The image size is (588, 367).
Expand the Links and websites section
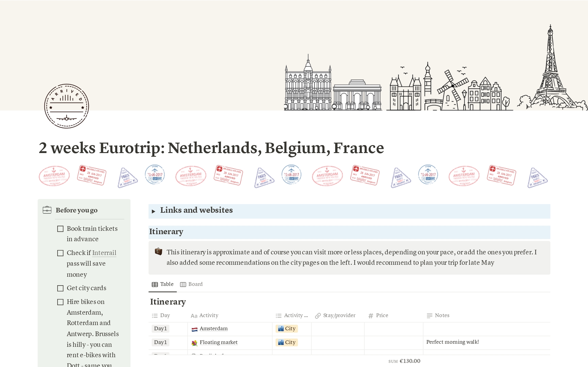coord(154,210)
